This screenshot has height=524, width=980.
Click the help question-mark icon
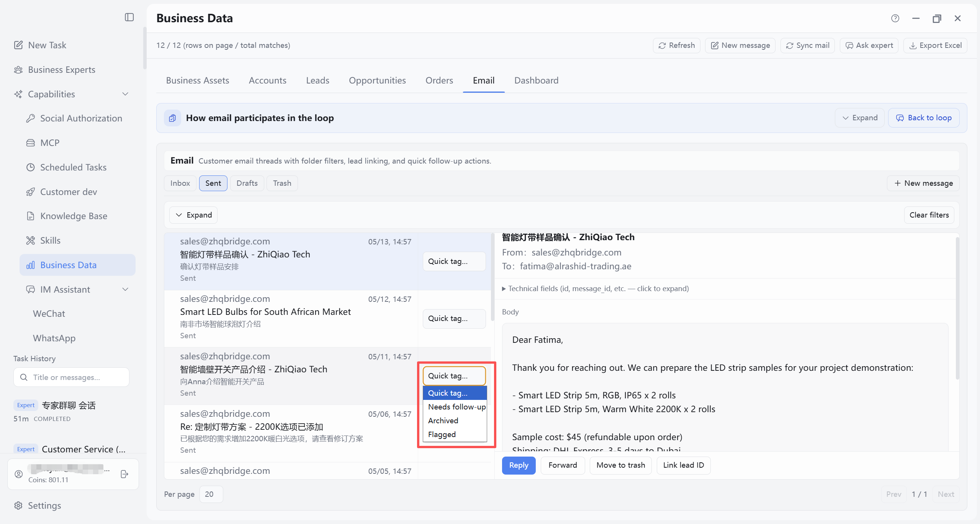(x=895, y=18)
